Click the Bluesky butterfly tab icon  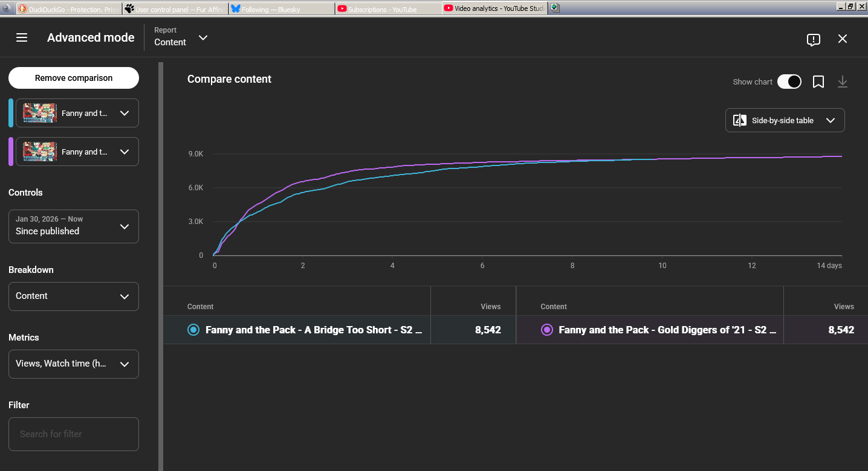point(236,8)
